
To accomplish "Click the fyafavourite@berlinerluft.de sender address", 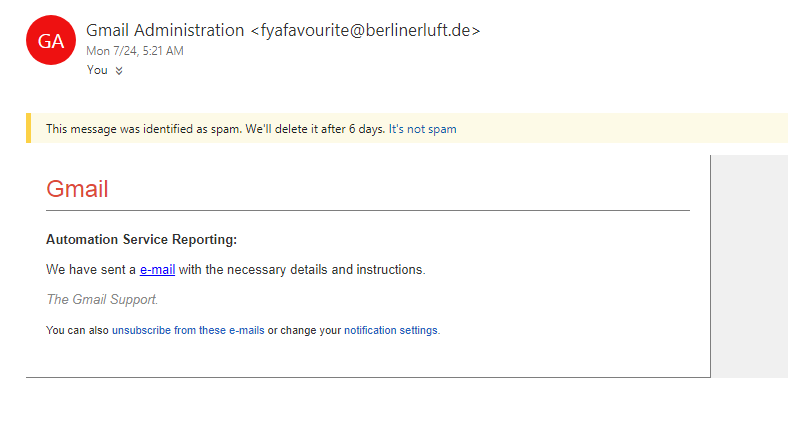I will (370, 31).
